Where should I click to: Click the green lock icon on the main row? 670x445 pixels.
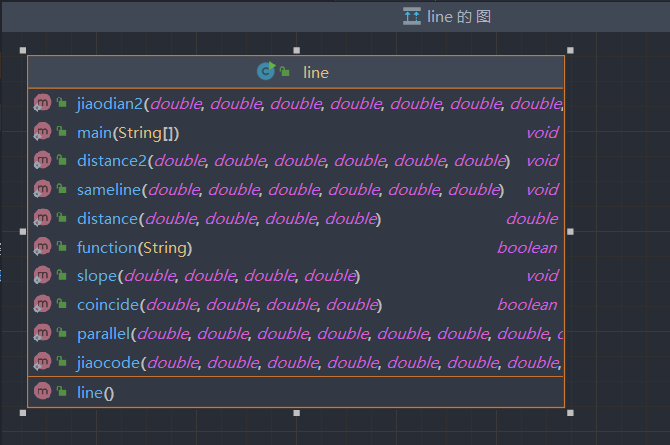point(62,131)
